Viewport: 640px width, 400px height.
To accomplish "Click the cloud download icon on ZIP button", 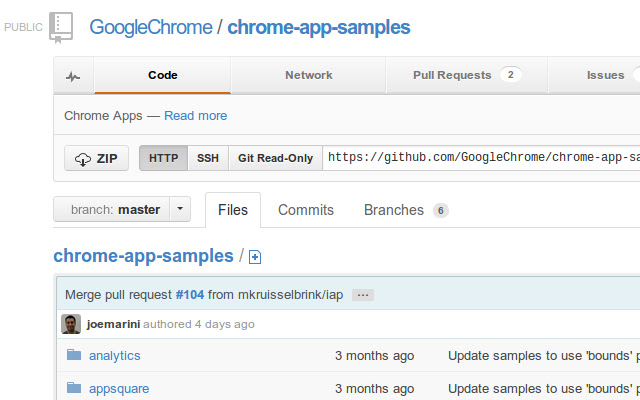I will (83, 159).
